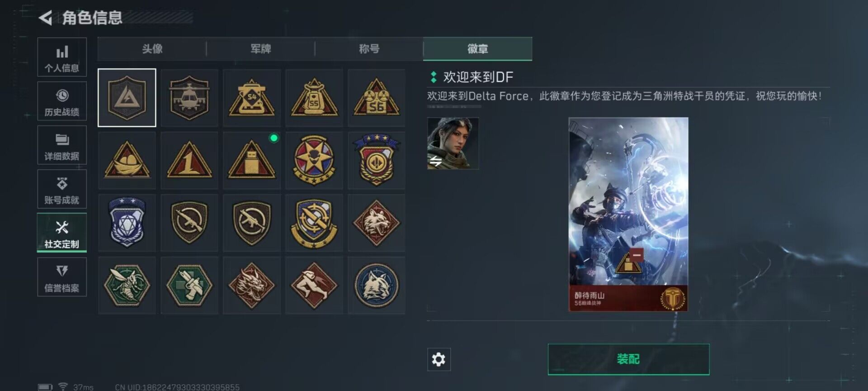Open settings with the gear button
This screenshot has height=391, width=868.
coord(439,359)
